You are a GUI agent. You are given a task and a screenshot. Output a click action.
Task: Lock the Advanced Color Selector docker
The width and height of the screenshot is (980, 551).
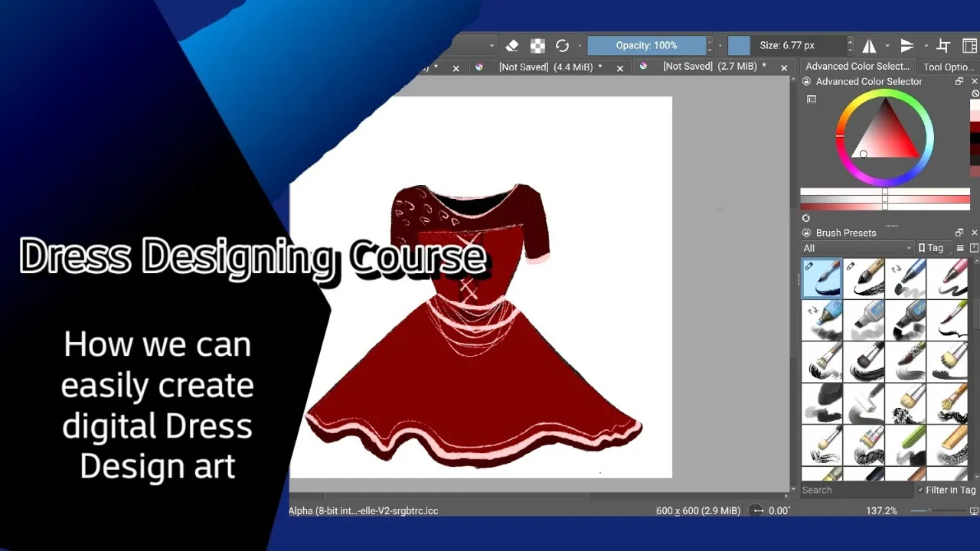(806, 81)
